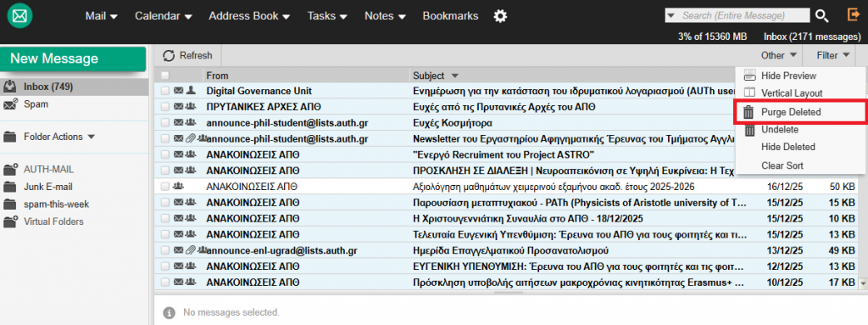Expand the Folder Actions dropdown
Screen dimensions: 868x325
tap(92, 137)
